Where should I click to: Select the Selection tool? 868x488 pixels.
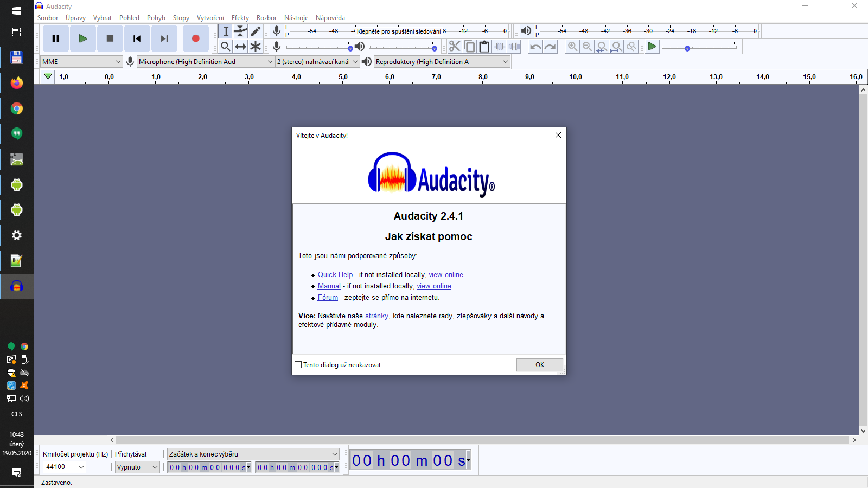(226, 31)
